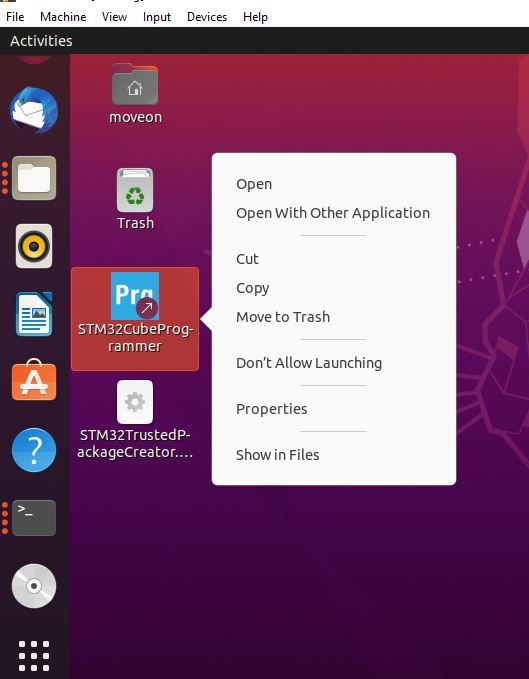Click Activities in the top bar

41,41
